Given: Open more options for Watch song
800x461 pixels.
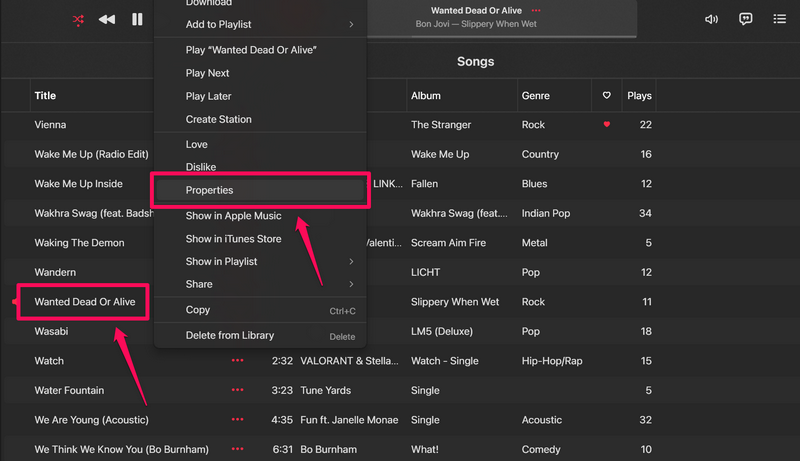Looking at the screenshot, I should click(x=237, y=361).
